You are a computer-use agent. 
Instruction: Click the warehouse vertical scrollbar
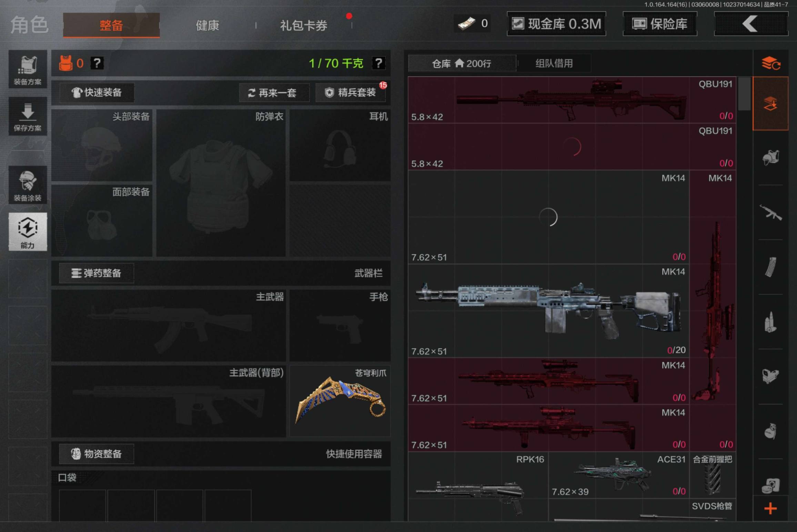pyautogui.click(x=745, y=93)
